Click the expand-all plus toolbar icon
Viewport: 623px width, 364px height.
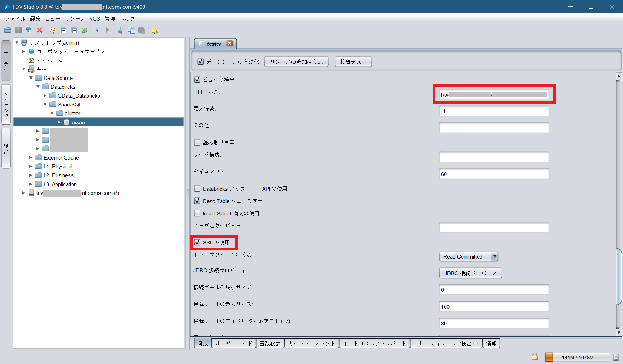point(63,30)
